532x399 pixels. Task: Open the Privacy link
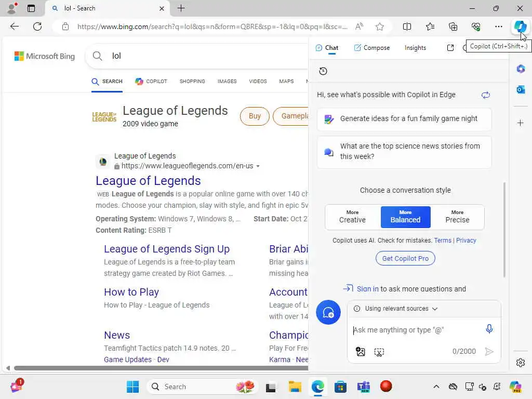coord(466,240)
